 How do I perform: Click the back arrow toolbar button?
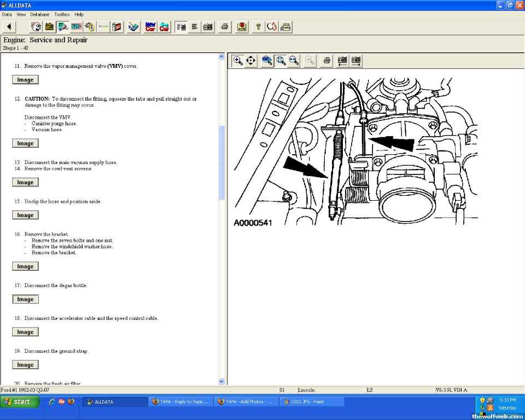10,27
